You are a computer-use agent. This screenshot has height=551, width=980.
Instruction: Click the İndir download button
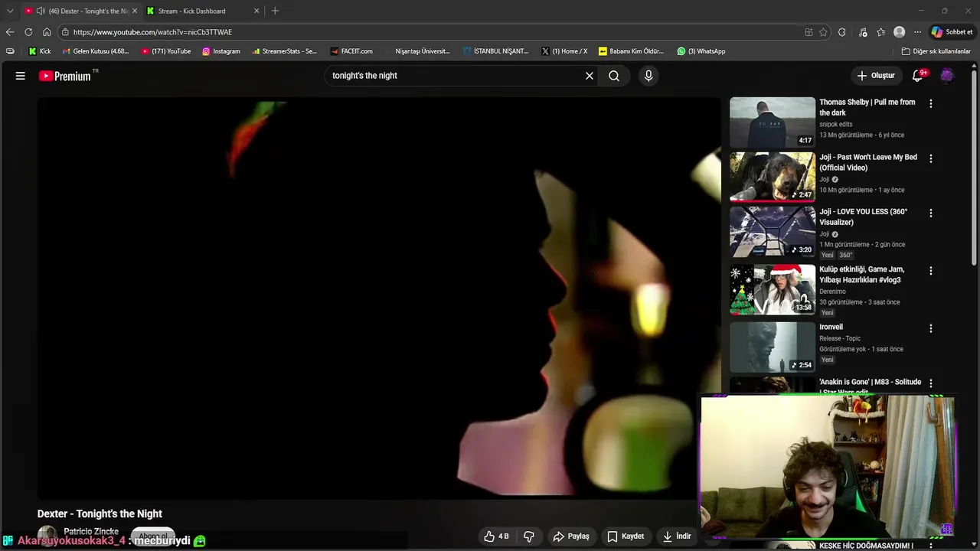(x=677, y=536)
